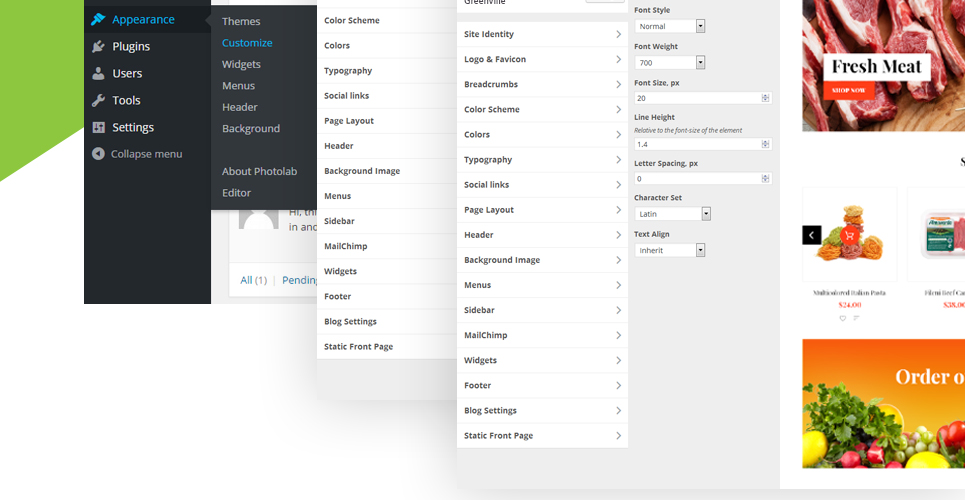Open About Photolab in the submenu
This screenshot has width=965, height=500.
(259, 172)
